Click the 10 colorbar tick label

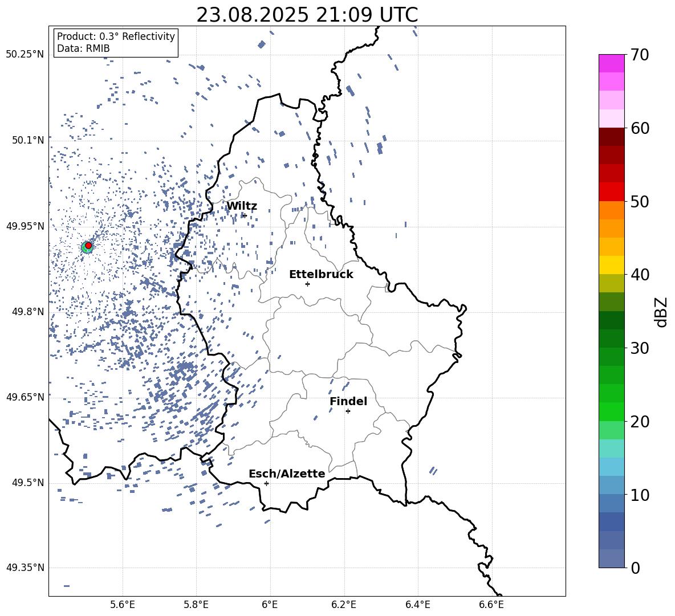pyautogui.click(x=640, y=495)
